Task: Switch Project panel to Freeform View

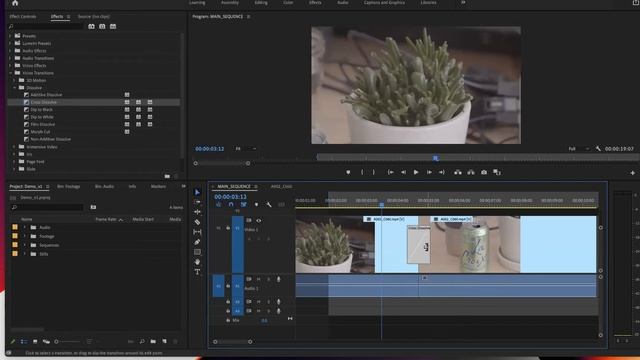Action: (46, 341)
